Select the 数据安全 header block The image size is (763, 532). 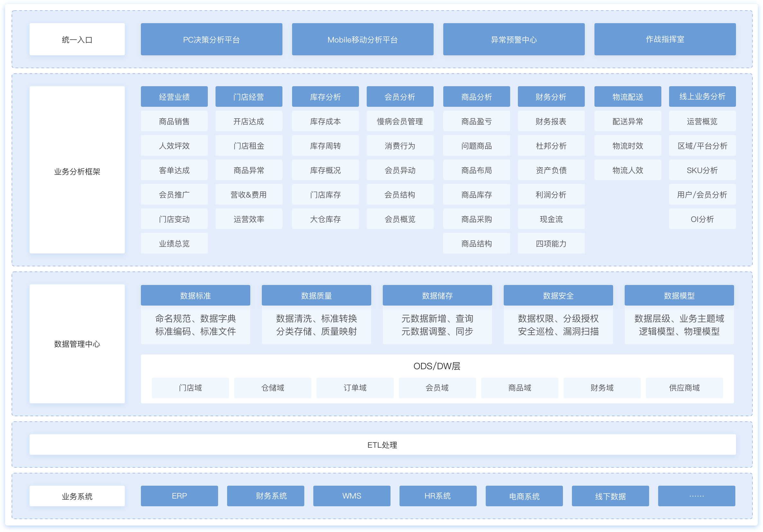(558, 295)
